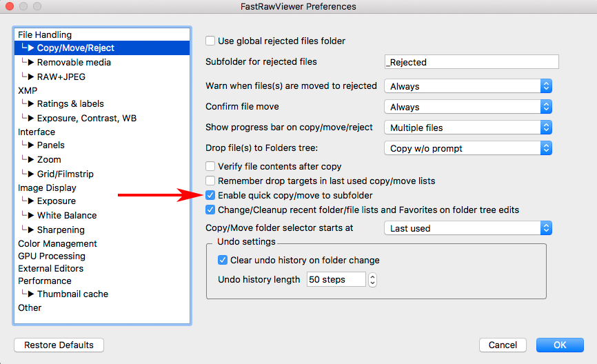
Task: Click OK to save preferences
Action: click(560, 345)
